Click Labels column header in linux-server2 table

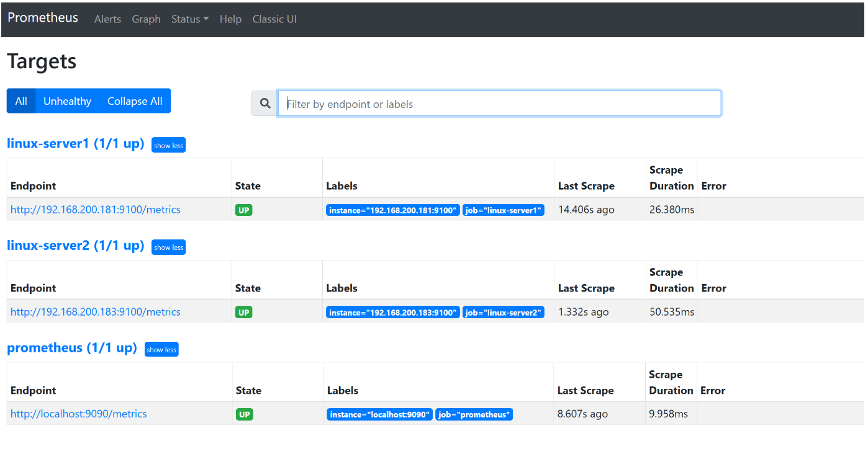click(x=342, y=288)
